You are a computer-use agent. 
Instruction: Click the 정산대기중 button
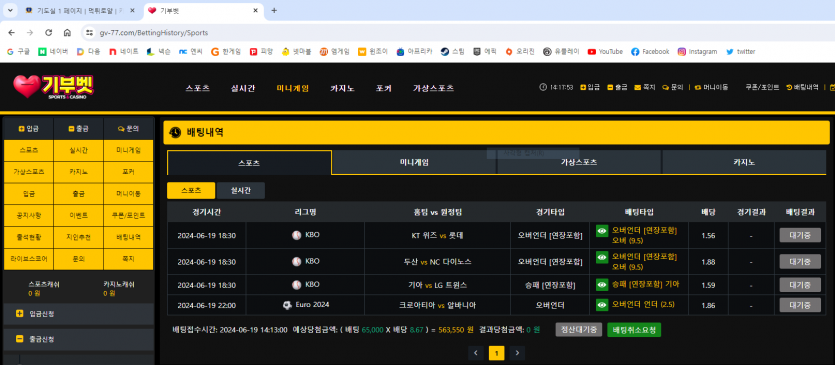[579, 330]
